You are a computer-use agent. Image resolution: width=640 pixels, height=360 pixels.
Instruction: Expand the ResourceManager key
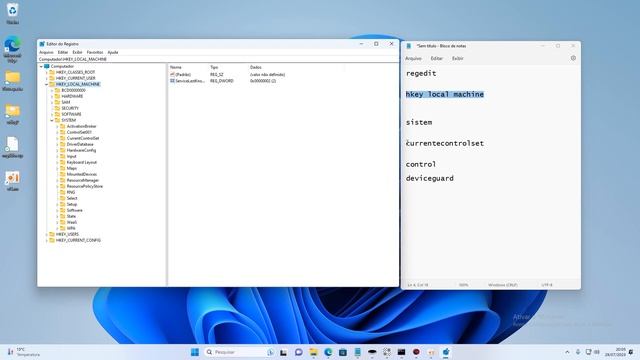(57, 180)
